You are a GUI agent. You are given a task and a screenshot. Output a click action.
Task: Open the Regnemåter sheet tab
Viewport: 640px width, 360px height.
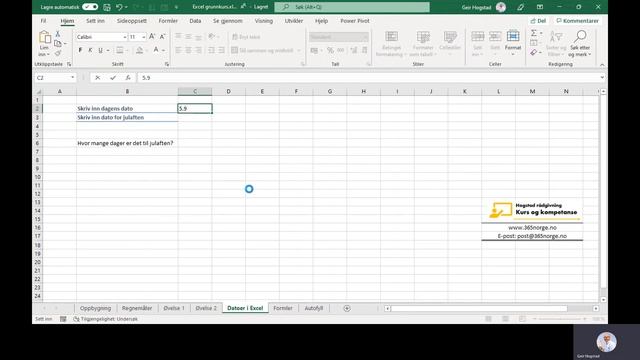tap(137, 308)
